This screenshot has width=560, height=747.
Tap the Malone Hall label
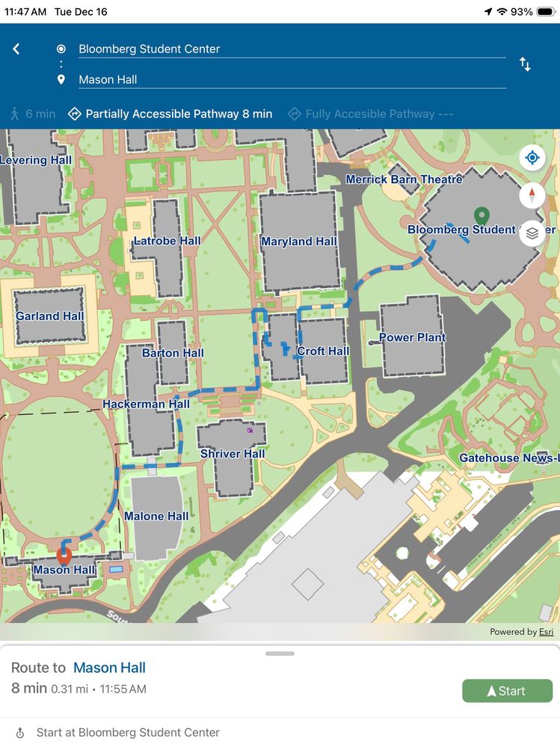[x=156, y=517]
